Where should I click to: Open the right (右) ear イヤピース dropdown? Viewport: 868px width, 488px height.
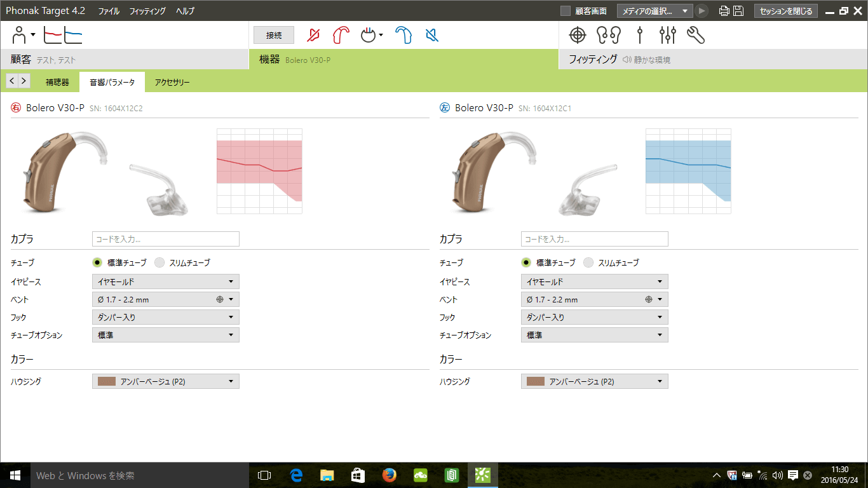(x=166, y=281)
